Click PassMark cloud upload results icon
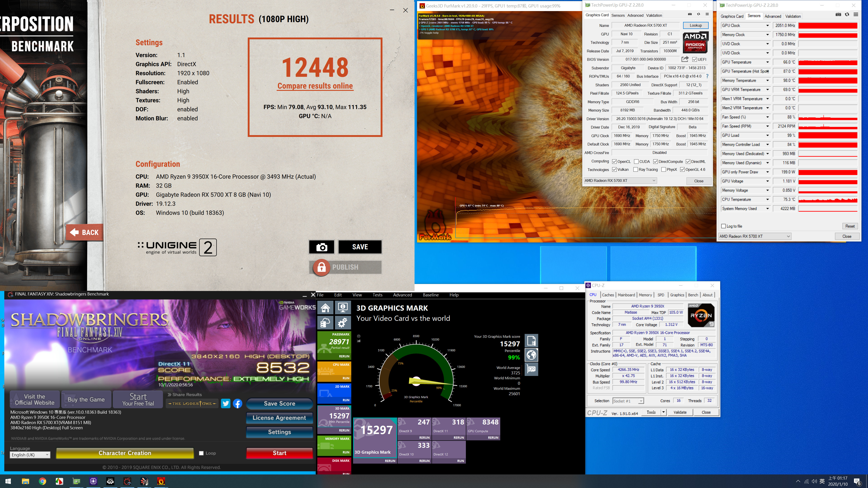868x488 pixels. click(325, 323)
